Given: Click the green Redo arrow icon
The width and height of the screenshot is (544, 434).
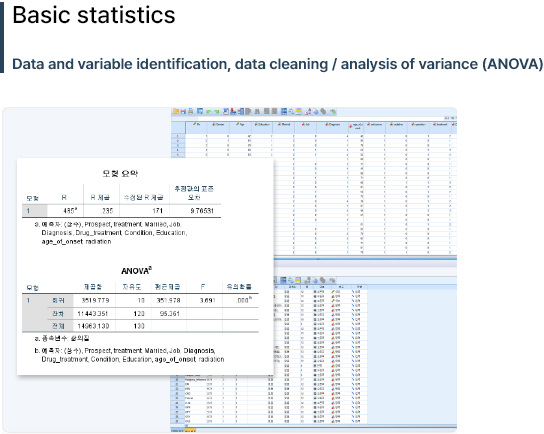Looking at the screenshot, I should (x=216, y=112).
